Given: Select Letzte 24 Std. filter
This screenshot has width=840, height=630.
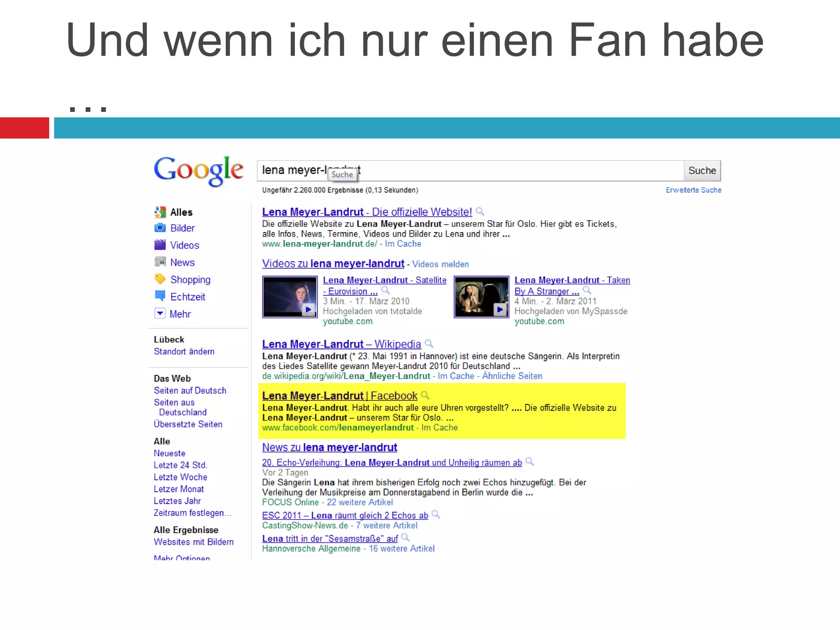Looking at the screenshot, I should pyautogui.click(x=180, y=465).
